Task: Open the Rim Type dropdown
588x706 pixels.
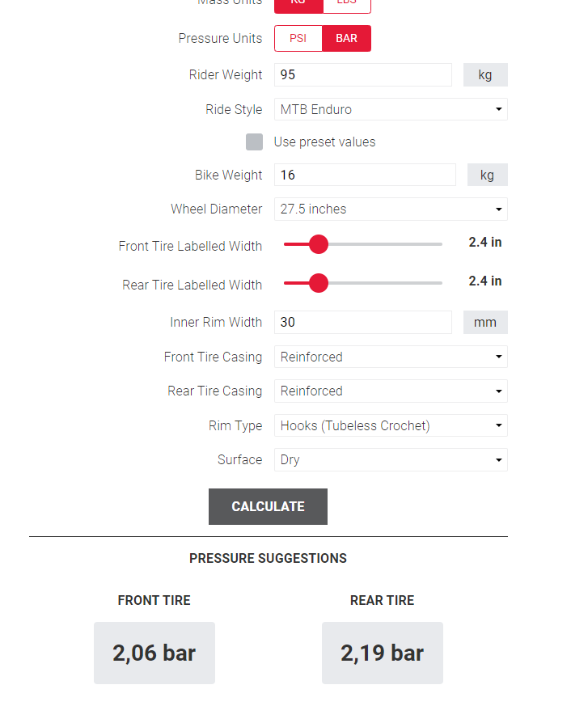Action: click(x=391, y=425)
